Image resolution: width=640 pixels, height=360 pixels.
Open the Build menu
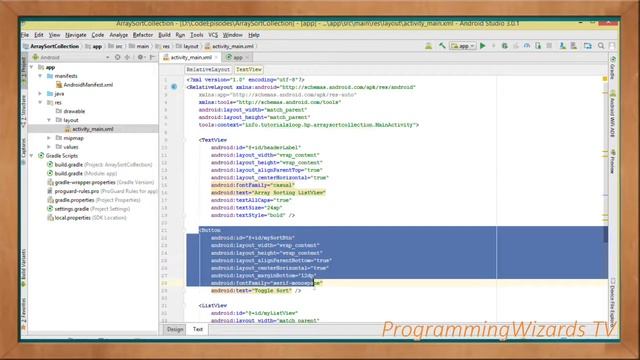164,35
